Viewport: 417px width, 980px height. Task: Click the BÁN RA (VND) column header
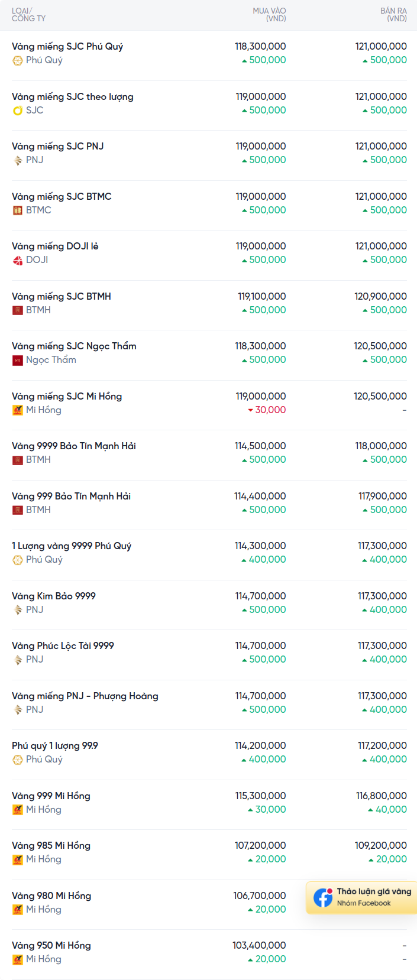click(393, 15)
